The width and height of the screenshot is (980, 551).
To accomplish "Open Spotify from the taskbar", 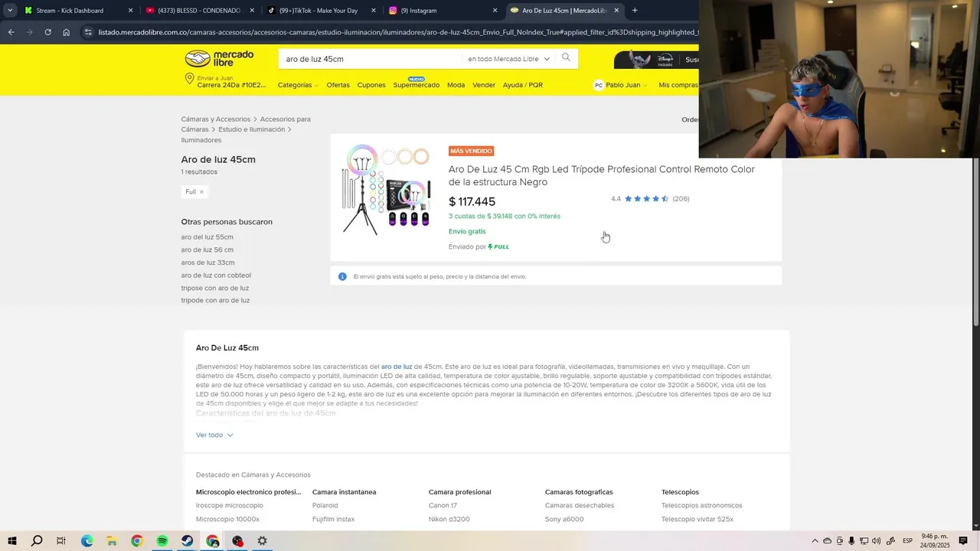I will (162, 541).
